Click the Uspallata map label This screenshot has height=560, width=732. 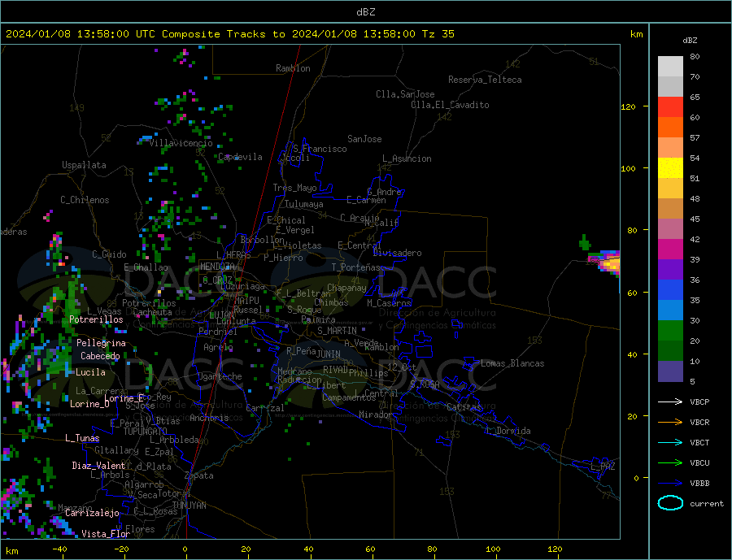pyautogui.click(x=84, y=165)
